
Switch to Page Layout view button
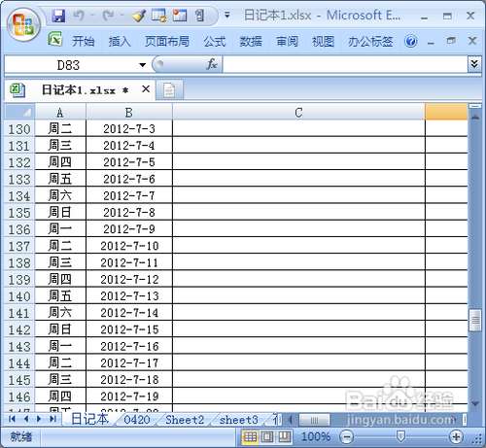click(267, 437)
